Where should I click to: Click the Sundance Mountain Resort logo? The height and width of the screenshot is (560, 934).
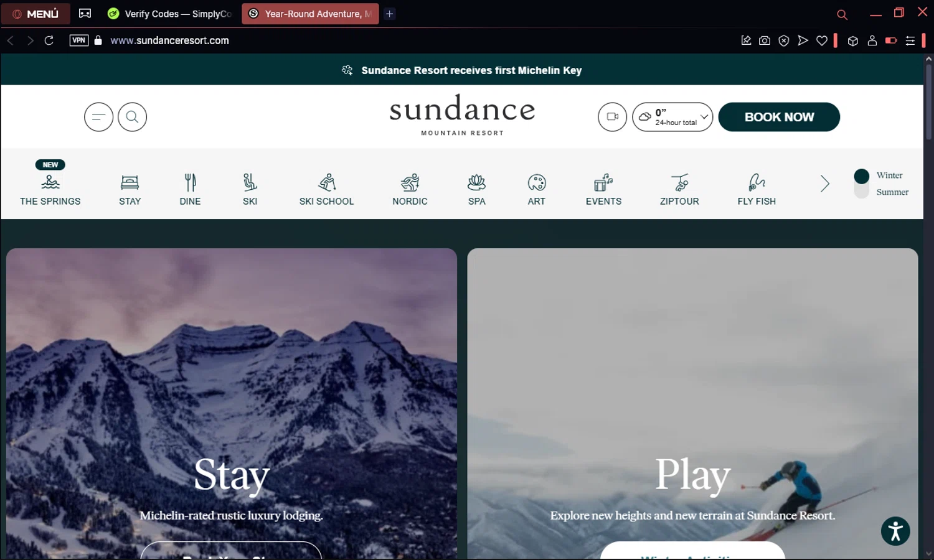coord(462,115)
